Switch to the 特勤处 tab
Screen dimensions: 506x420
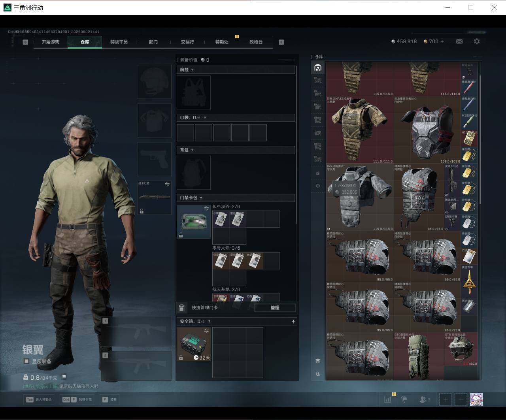pos(222,42)
